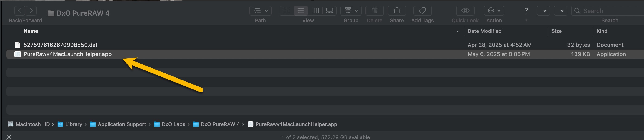Open second chevron dropdown beside Search
This screenshot has height=140, width=644.
[560, 11]
